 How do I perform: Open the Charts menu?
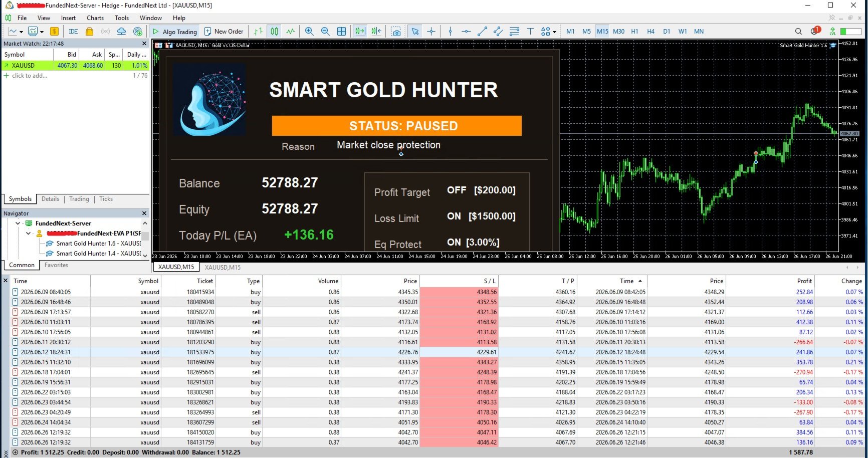(95, 18)
